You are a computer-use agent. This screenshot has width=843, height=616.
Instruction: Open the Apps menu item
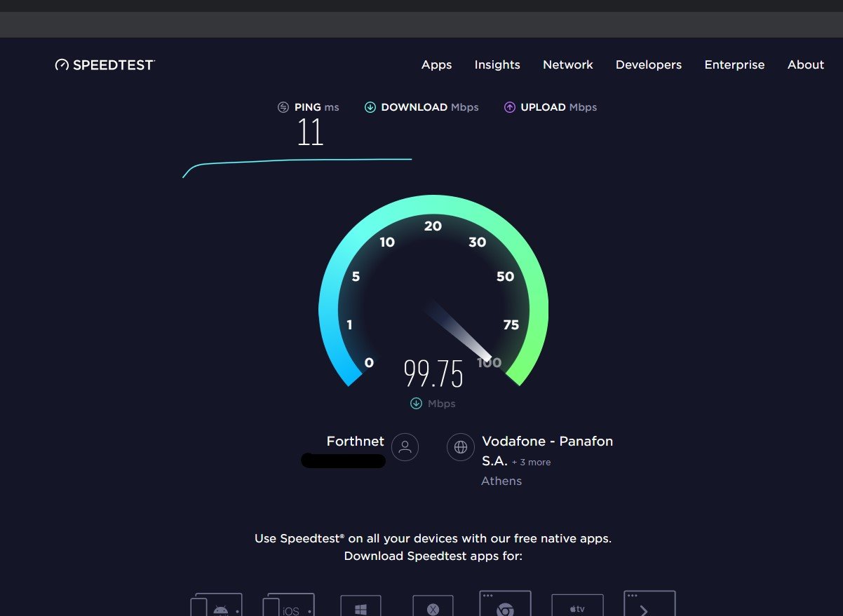point(436,64)
